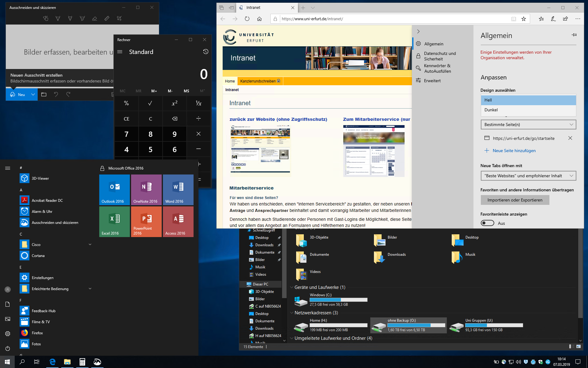Click Neue Seite hinzufügen link

pyautogui.click(x=514, y=151)
